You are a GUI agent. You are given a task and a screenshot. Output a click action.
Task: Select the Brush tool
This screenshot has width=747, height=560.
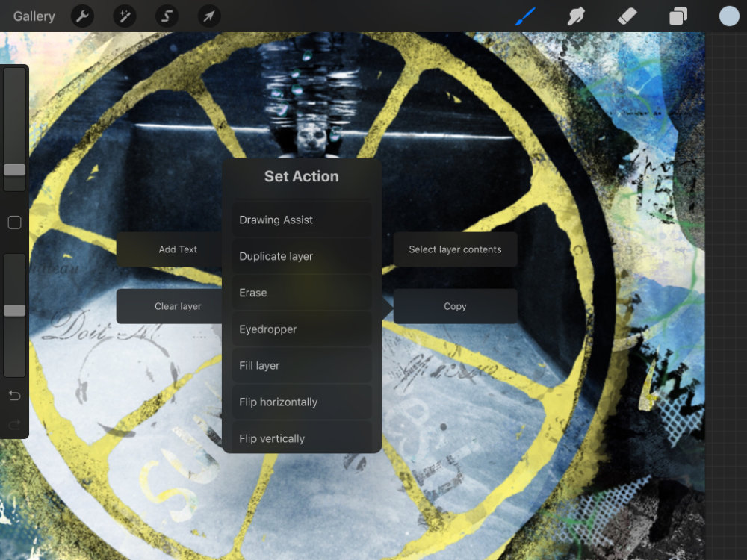point(525,16)
